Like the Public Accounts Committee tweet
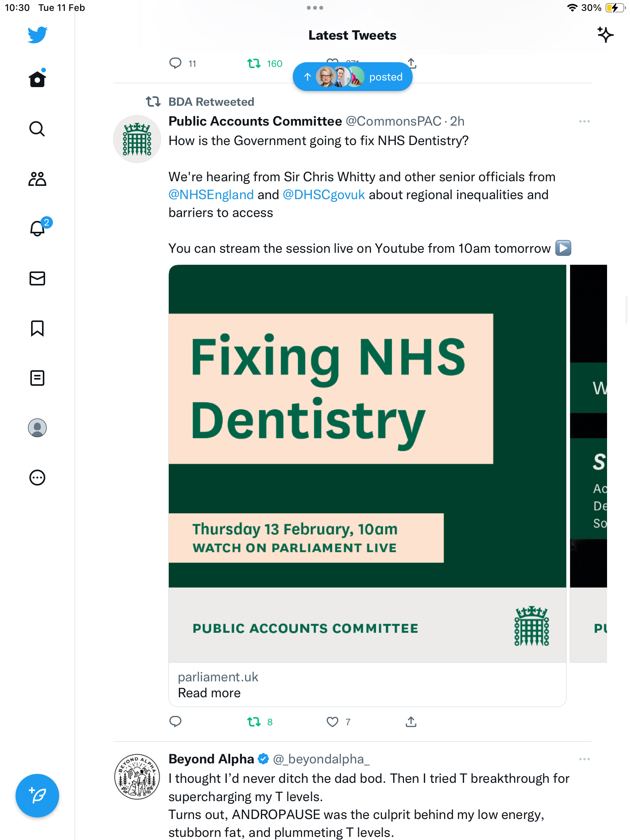Image resolution: width=630 pixels, height=840 pixels. pos(332,722)
